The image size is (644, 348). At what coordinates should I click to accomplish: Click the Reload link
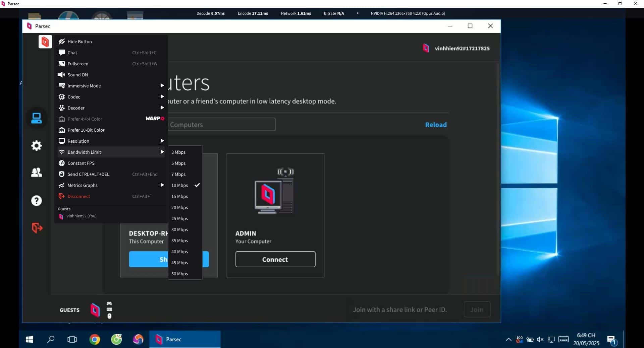(436, 125)
